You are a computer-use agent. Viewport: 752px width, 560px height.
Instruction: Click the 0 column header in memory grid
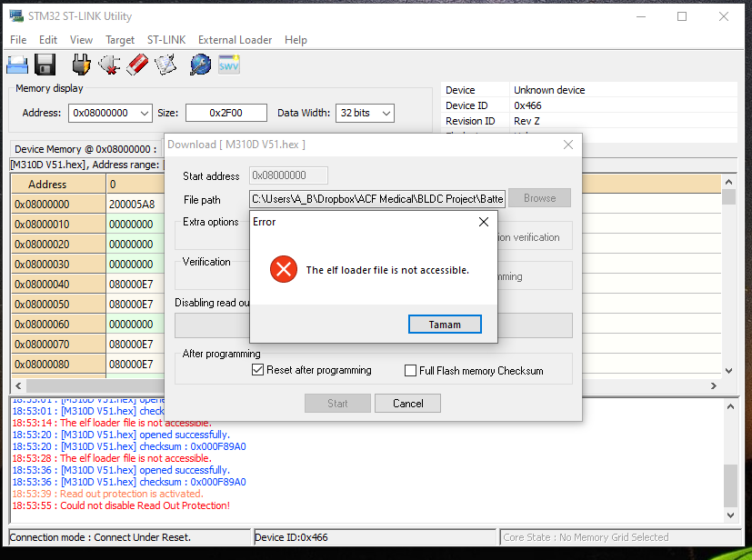coord(135,185)
